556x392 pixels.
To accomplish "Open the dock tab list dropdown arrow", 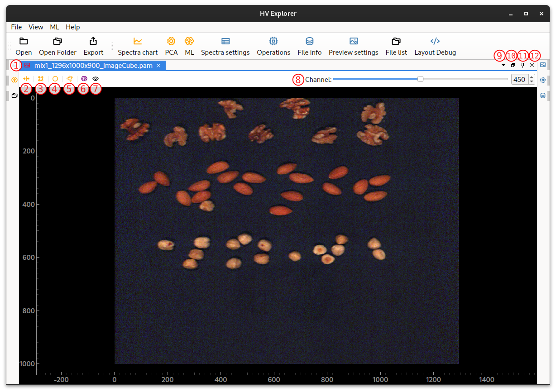I will pos(503,66).
